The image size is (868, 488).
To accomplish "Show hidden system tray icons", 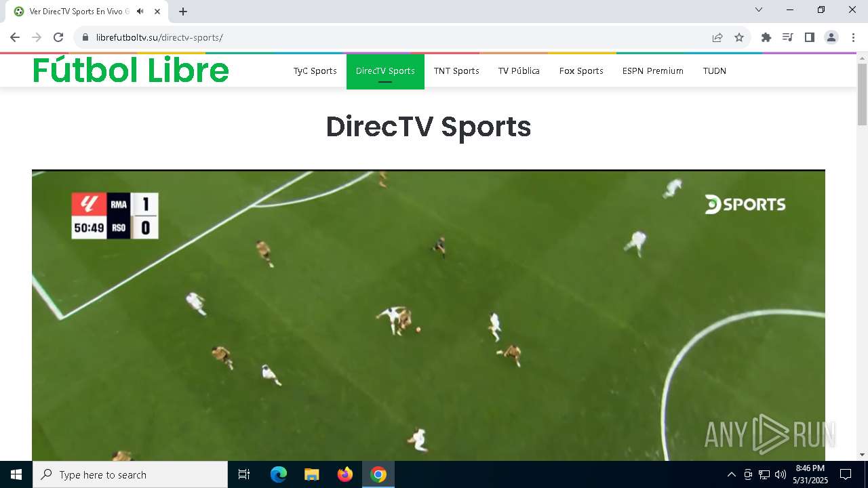I will click(731, 474).
